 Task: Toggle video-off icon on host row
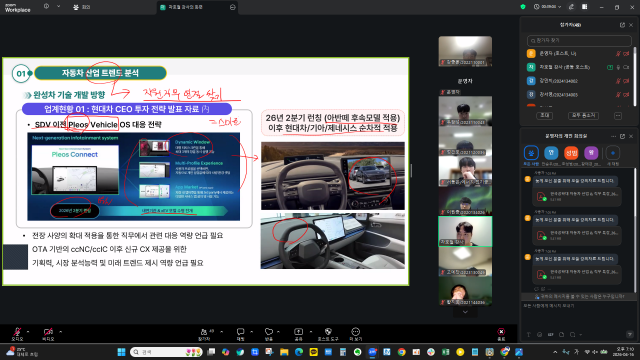626,53
